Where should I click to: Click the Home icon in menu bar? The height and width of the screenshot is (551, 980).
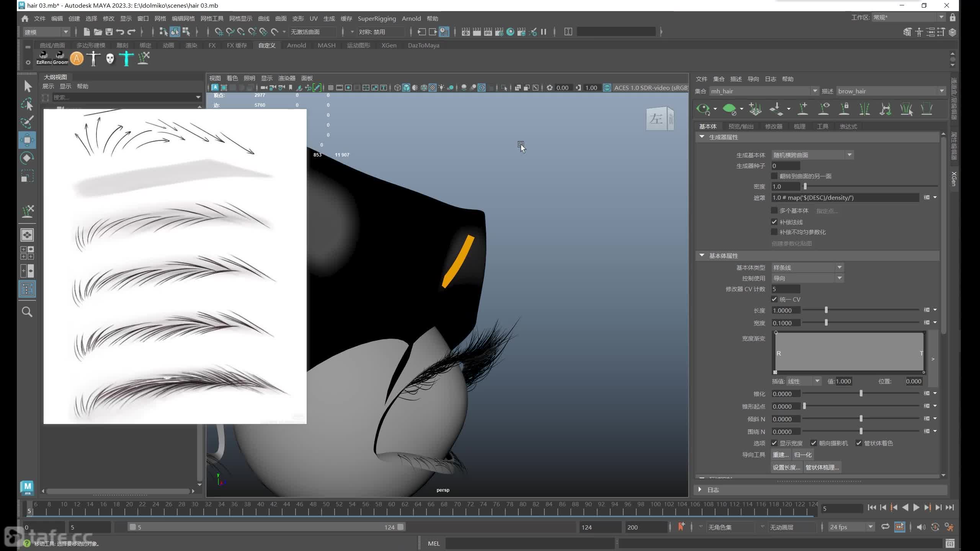click(x=25, y=18)
